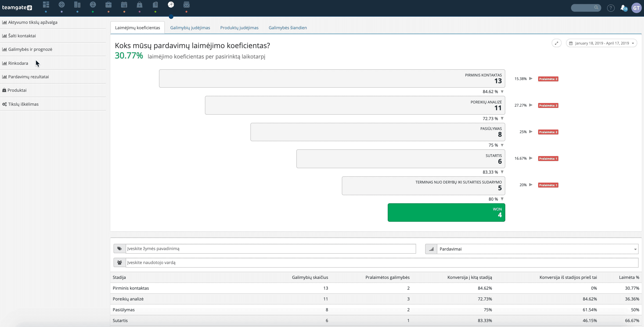Click the search magnifier icon
The width and height of the screenshot is (644, 327).
tap(596, 8)
